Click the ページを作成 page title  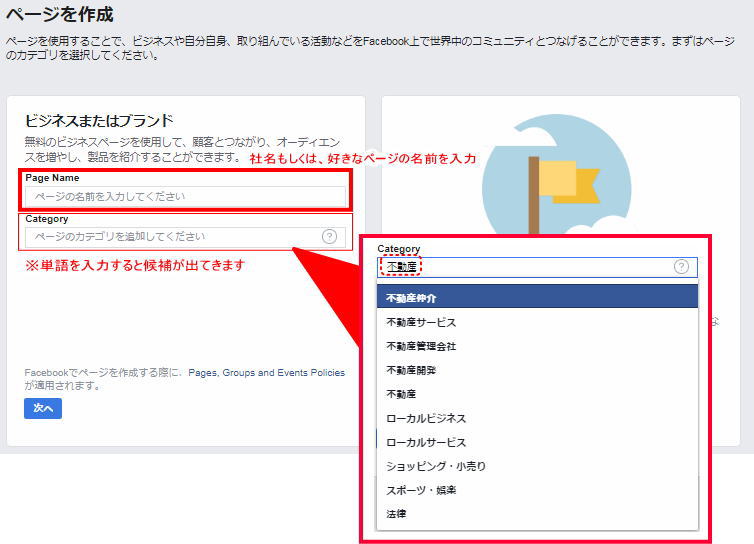point(60,14)
